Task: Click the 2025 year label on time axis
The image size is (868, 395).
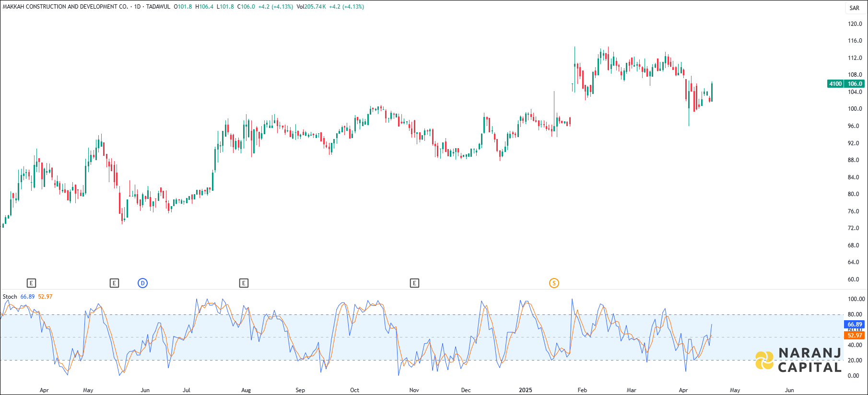Action: pos(526,390)
